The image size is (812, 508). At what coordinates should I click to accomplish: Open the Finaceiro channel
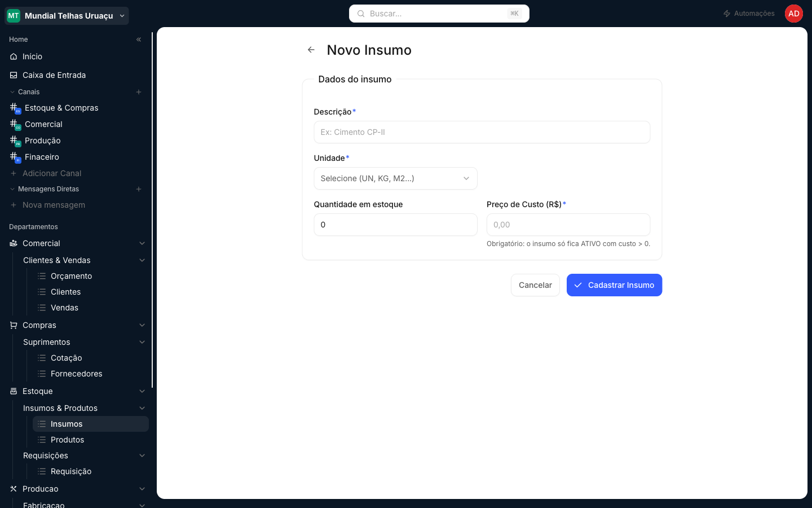[77, 157]
